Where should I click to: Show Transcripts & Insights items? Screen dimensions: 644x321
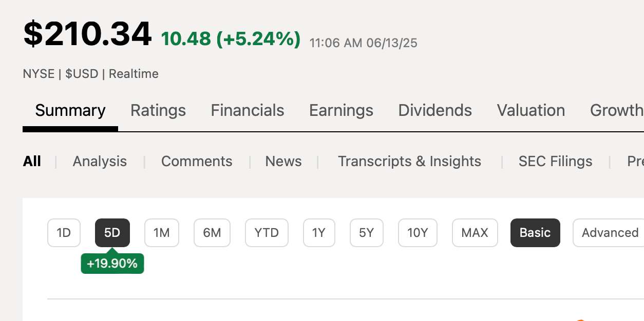coord(409,162)
